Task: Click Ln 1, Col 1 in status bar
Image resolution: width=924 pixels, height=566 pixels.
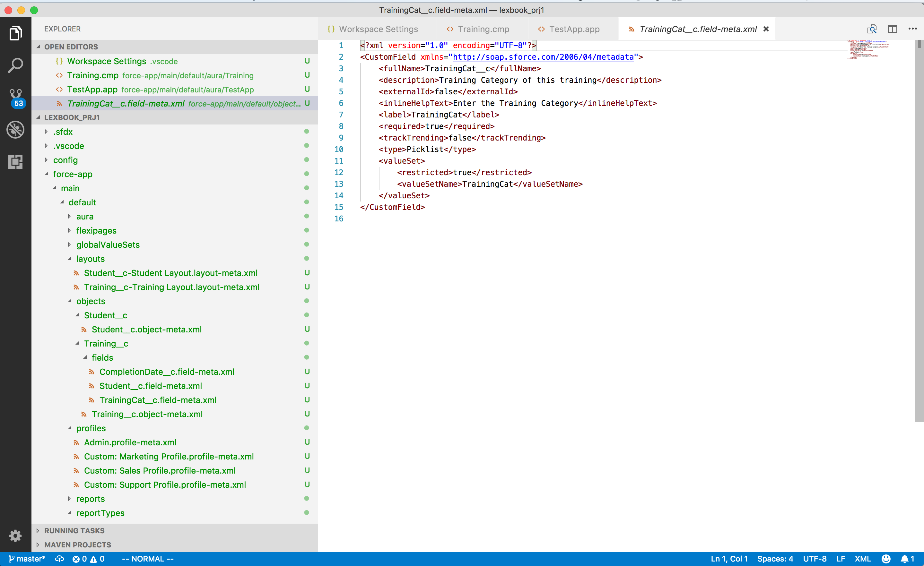Action: tap(729, 559)
